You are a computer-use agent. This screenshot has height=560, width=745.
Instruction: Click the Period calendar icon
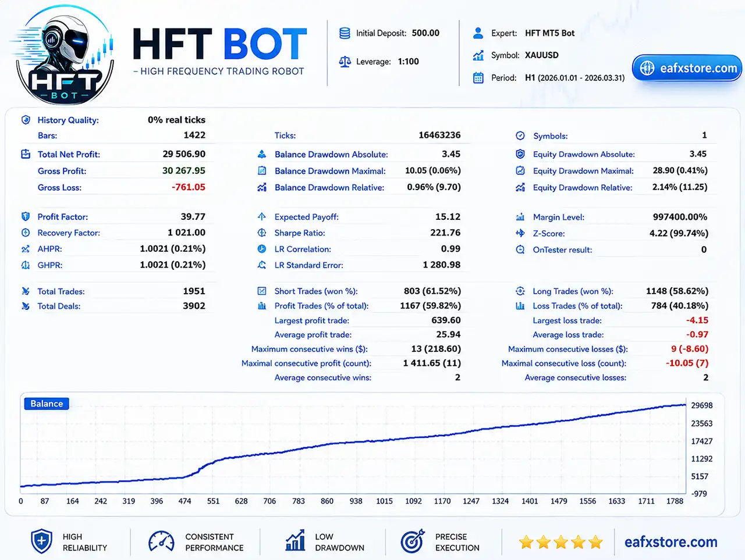click(478, 78)
